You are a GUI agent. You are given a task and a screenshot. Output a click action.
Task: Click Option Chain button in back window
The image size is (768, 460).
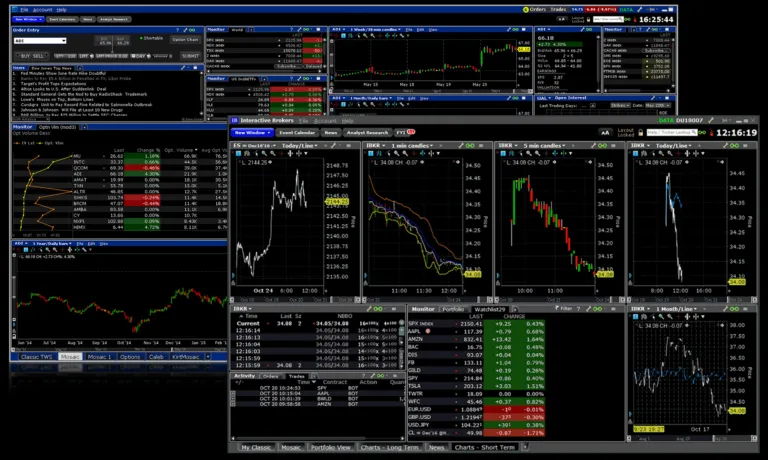(185, 39)
